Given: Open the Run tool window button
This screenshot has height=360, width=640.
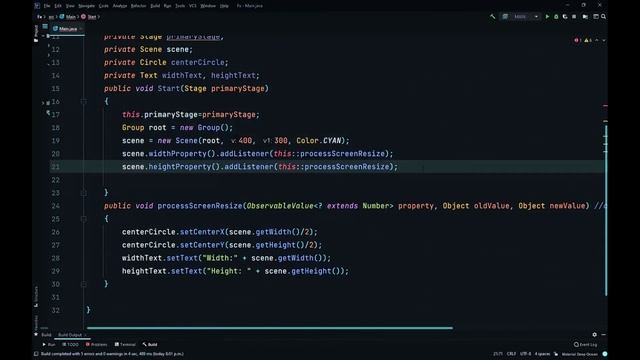Looking at the screenshot, I should tap(49, 344).
